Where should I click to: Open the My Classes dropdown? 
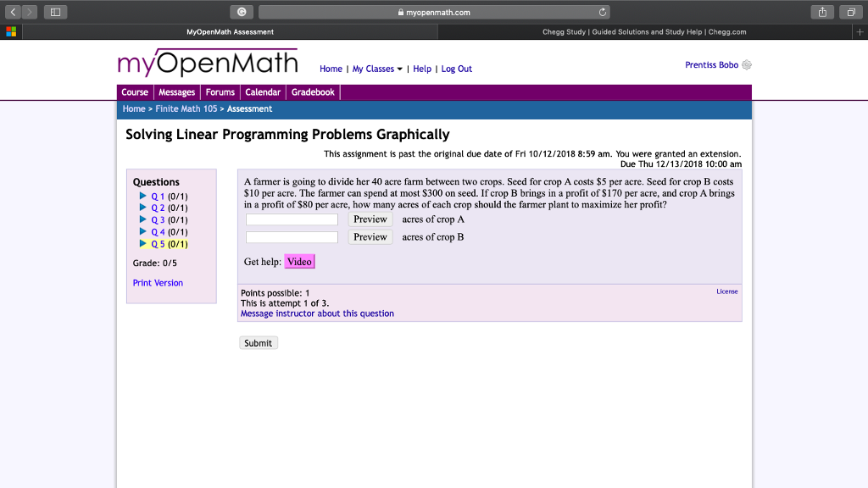click(x=376, y=69)
